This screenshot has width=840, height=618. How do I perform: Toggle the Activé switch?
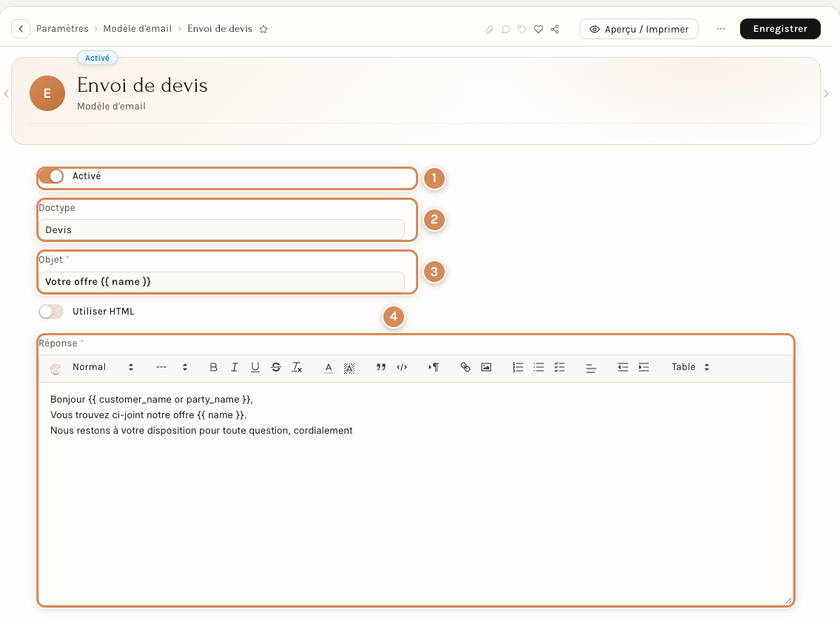point(51,176)
